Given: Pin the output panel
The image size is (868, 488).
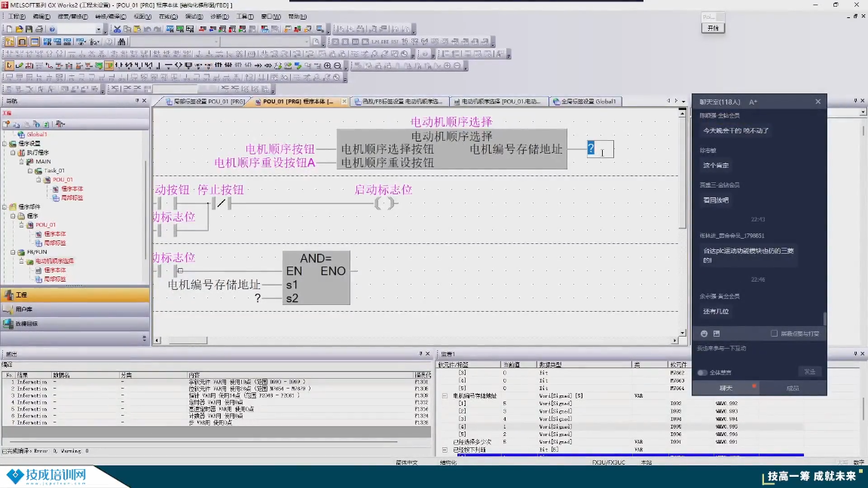Looking at the screenshot, I should click(x=420, y=353).
